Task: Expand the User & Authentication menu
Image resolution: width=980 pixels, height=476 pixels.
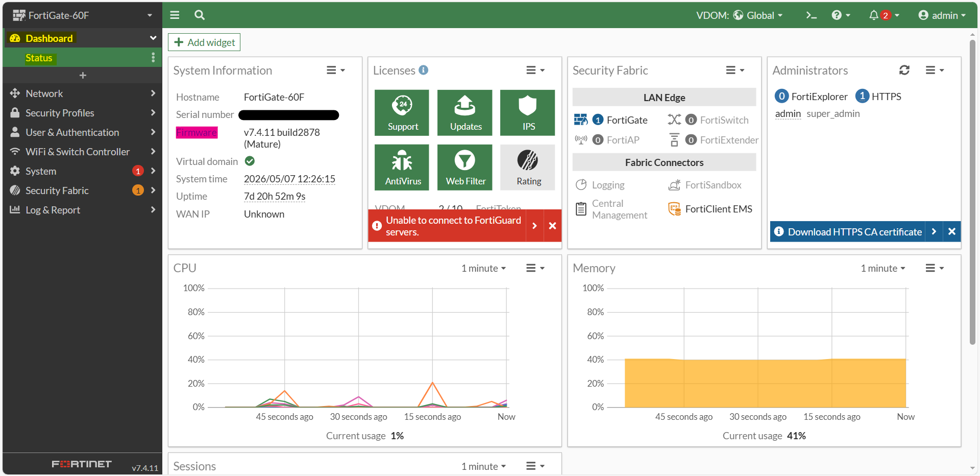Action: tap(82, 132)
